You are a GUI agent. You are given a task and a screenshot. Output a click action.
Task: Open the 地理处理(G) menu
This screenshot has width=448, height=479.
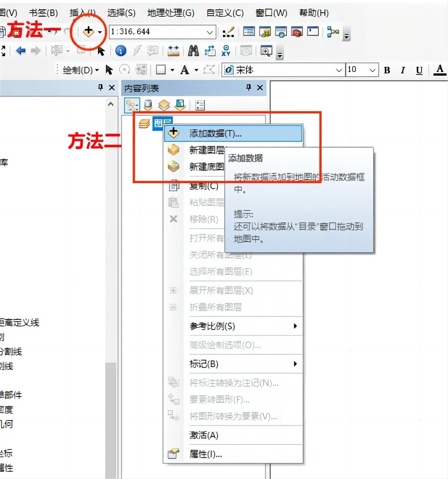click(x=171, y=13)
